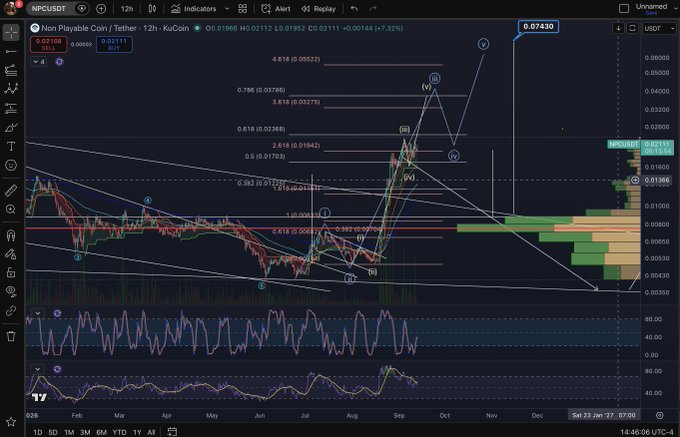Toggle magnet mode in left toolbar

coord(11,235)
